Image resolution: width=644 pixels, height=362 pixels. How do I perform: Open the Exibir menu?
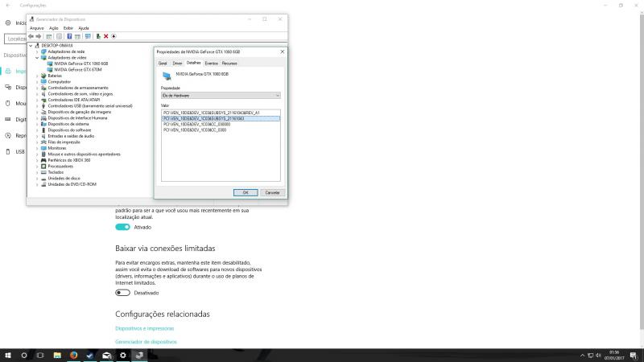[68, 28]
